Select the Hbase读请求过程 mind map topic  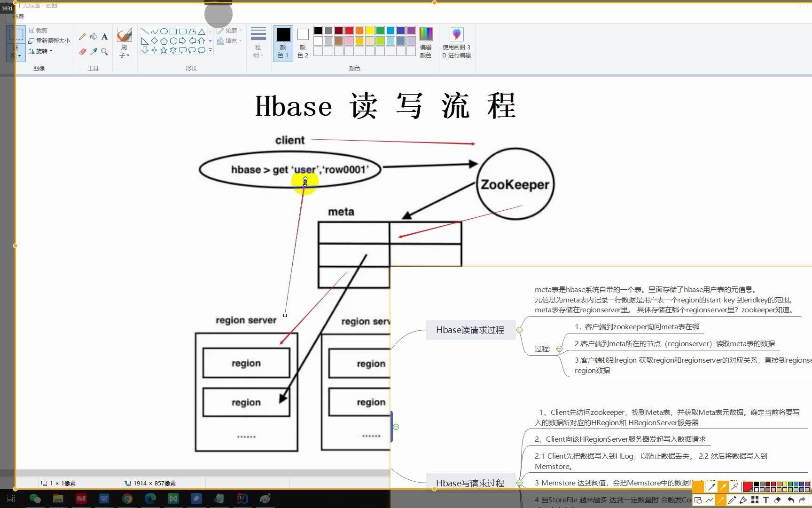[470, 330]
